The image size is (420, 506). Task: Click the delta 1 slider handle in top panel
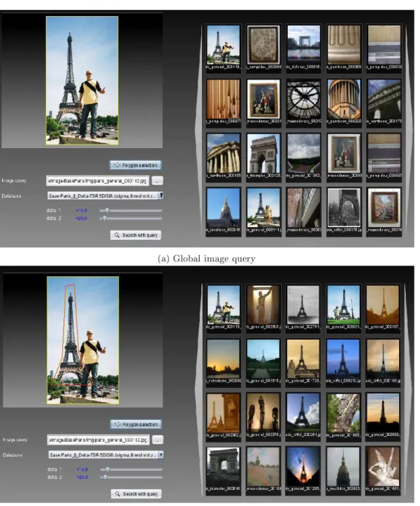(107, 210)
